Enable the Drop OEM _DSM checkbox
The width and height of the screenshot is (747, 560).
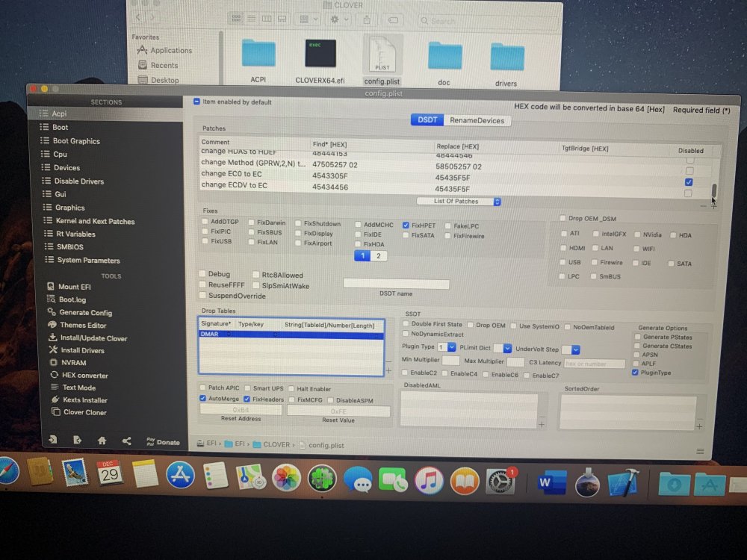tap(562, 218)
